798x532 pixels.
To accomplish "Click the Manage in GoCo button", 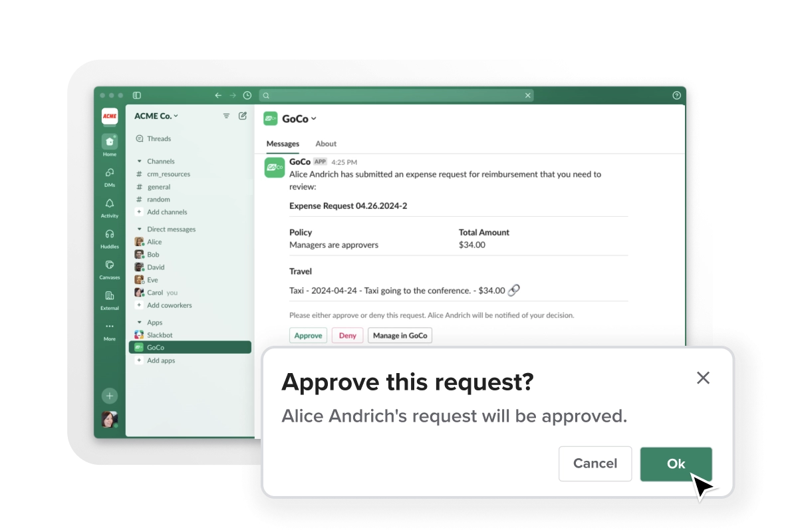I will click(x=400, y=335).
